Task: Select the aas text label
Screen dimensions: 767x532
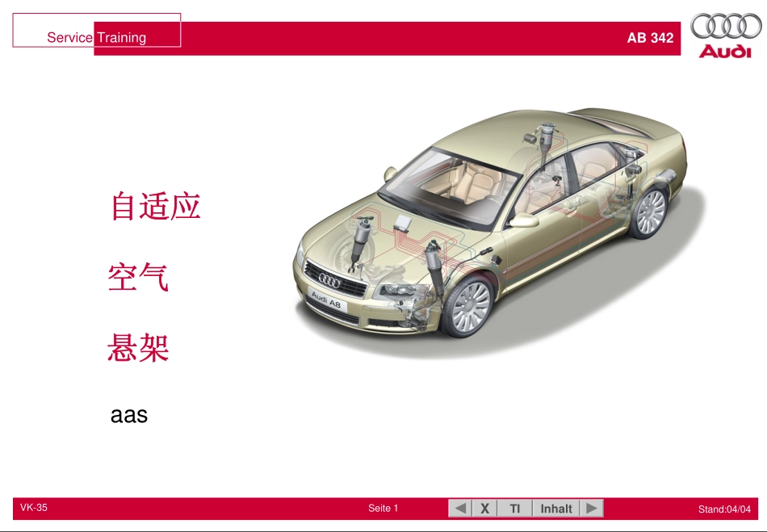Action: pos(129,415)
